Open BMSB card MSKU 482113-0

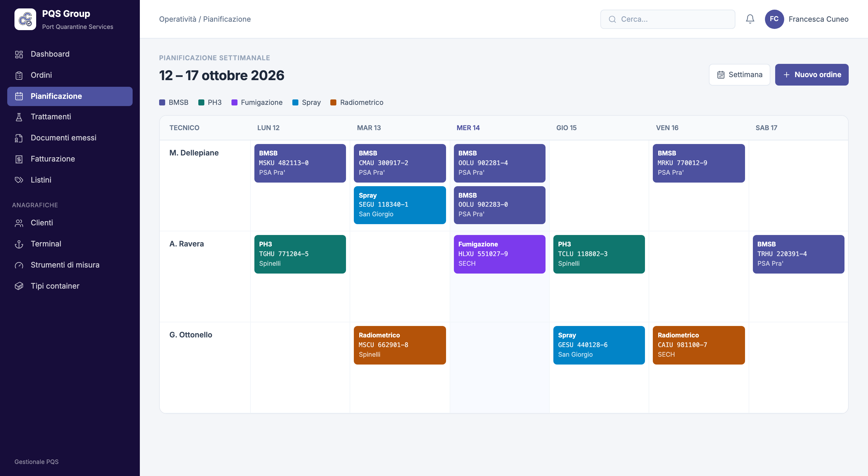[300, 163]
